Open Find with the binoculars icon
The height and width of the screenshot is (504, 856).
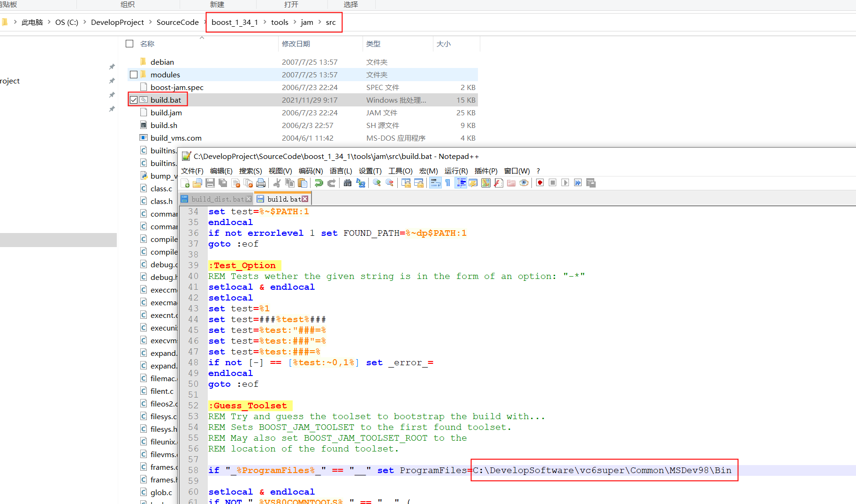coord(348,183)
